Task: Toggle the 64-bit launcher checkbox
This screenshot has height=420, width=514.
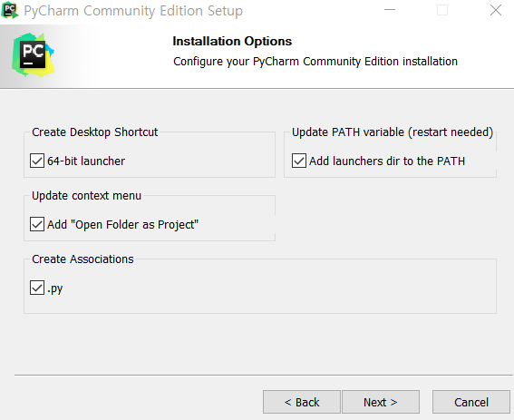Action: [x=37, y=161]
